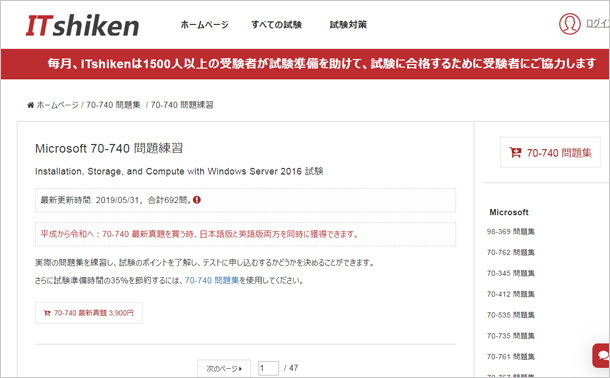This screenshot has height=378, width=610.
Task: Open 70-761 問題集 in sidebar
Action: (x=510, y=357)
